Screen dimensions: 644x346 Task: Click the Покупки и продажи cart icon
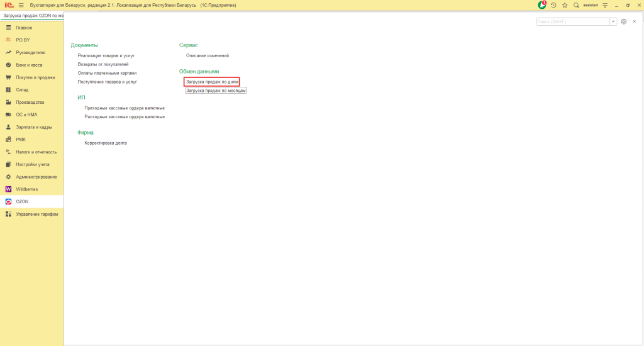8,77
